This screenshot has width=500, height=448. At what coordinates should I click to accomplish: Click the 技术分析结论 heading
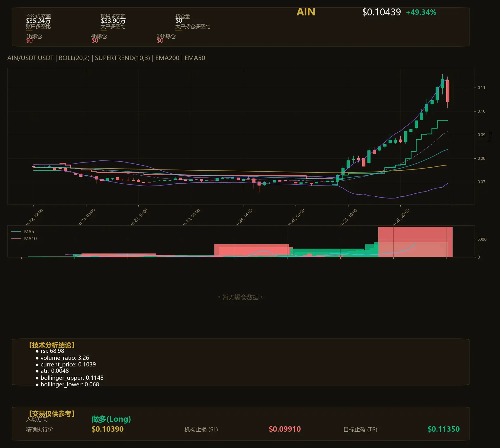tap(52, 345)
